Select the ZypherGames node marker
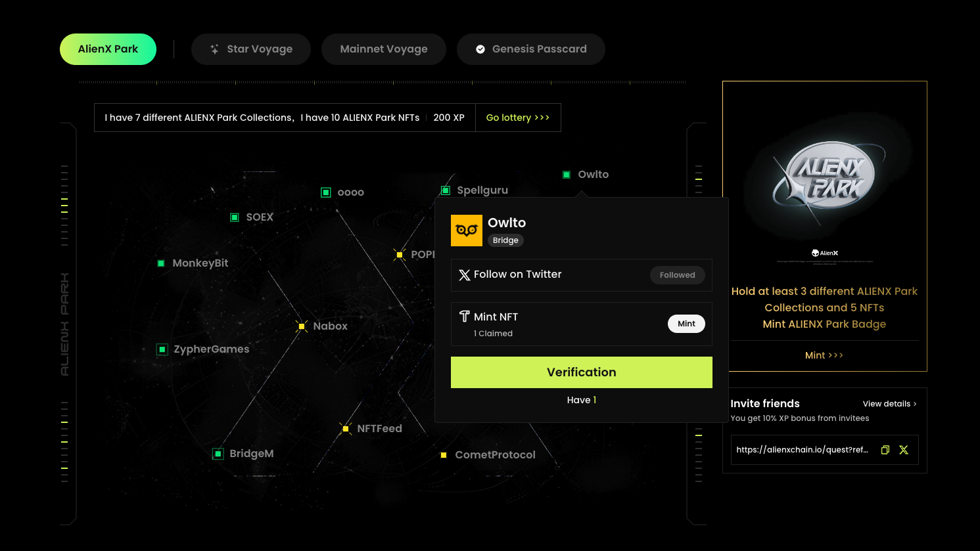 coord(162,349)
